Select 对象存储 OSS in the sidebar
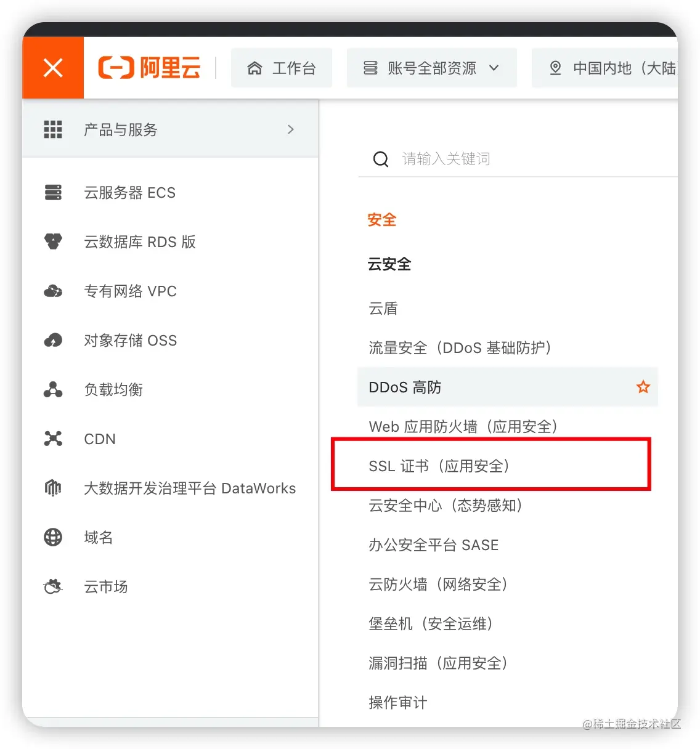Image resolution: width=700 pixels, height=749 pixels. click(x=130, y=340)
